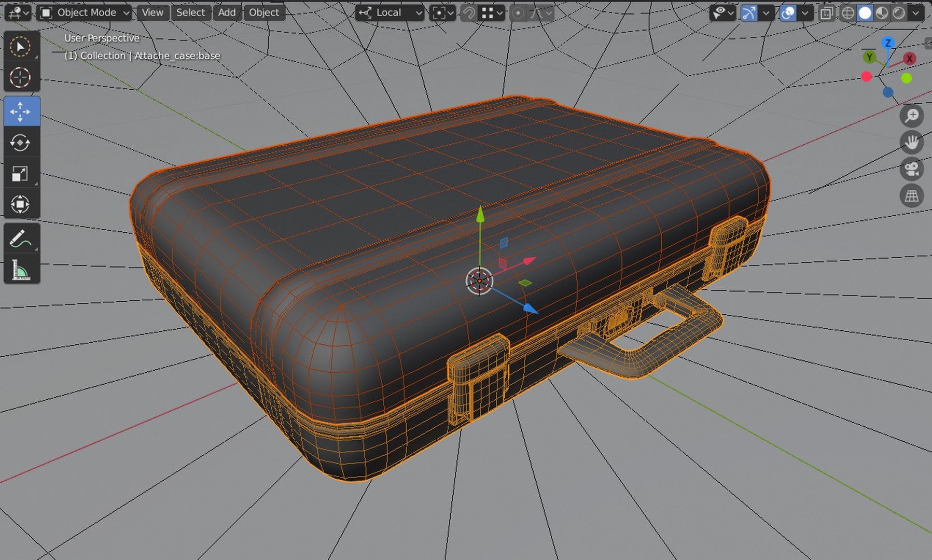This screenshot has height=560, width=932.
Task: Open the visibility and selectability dropdown
Action: tap(724, 13)
